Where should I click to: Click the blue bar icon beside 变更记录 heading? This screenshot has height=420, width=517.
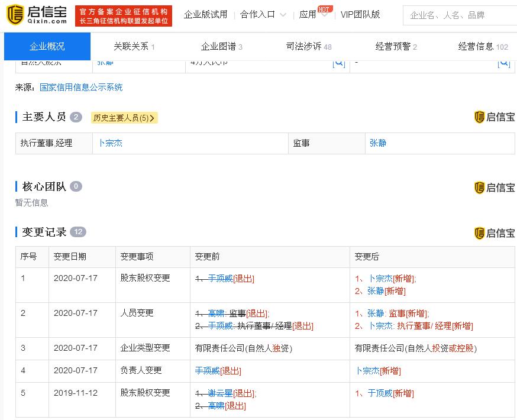pos(15,232)
